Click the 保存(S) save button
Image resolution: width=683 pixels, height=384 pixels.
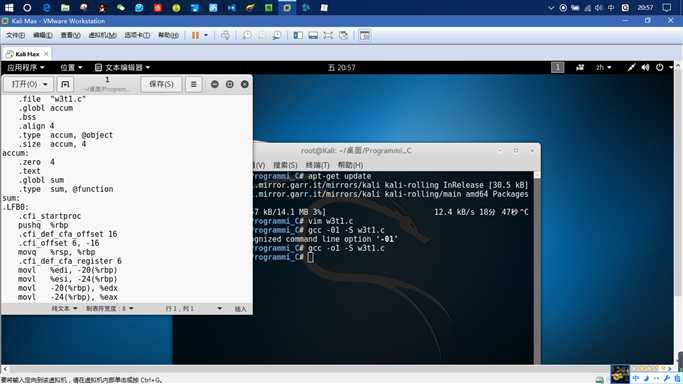(161, 84)
